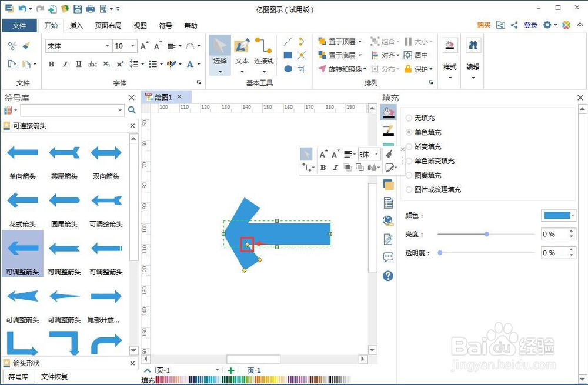Click the 透明度 transparency slider handle
The width and height of the screenshot is (588, 385).
pyautogui.click(x=440, y=253)
